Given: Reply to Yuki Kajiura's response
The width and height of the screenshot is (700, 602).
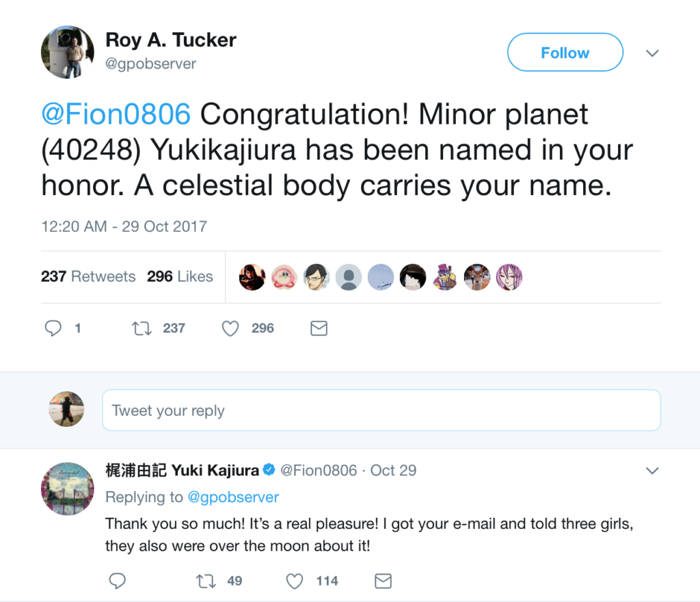Looking at the screenshot, I should click(x=118, y=581).
